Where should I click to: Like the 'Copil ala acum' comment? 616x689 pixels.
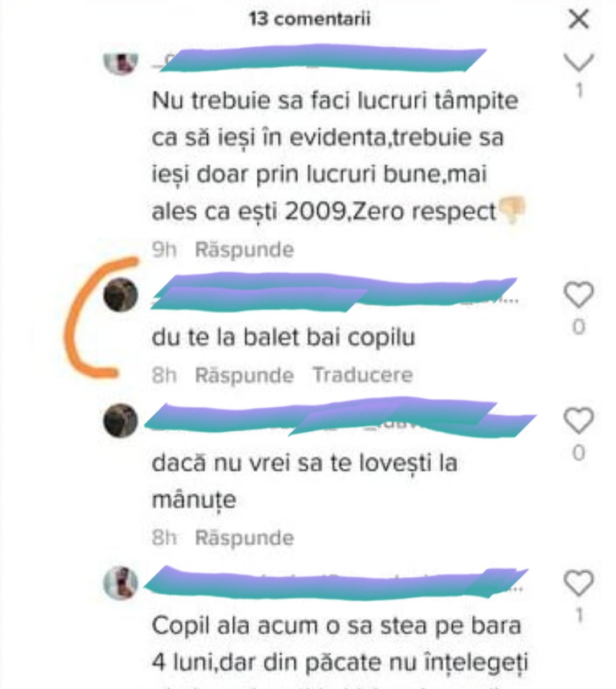(578, 583)
